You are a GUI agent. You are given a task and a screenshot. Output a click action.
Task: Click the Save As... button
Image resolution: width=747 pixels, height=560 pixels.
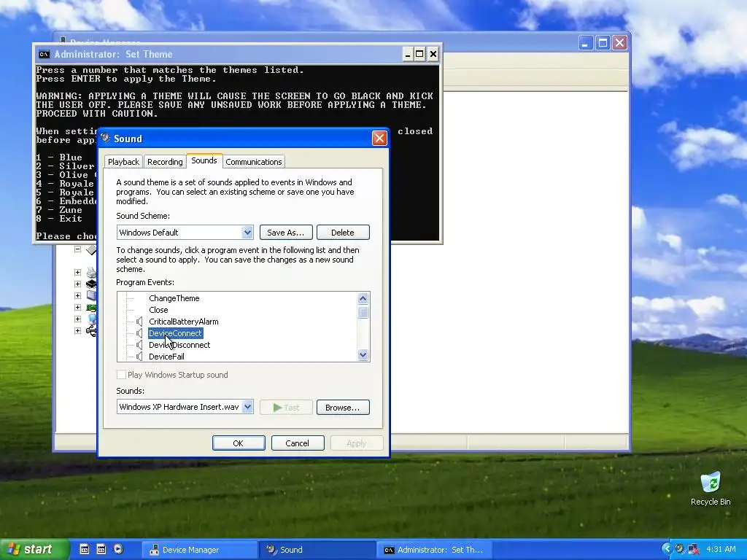pos(286,233)
